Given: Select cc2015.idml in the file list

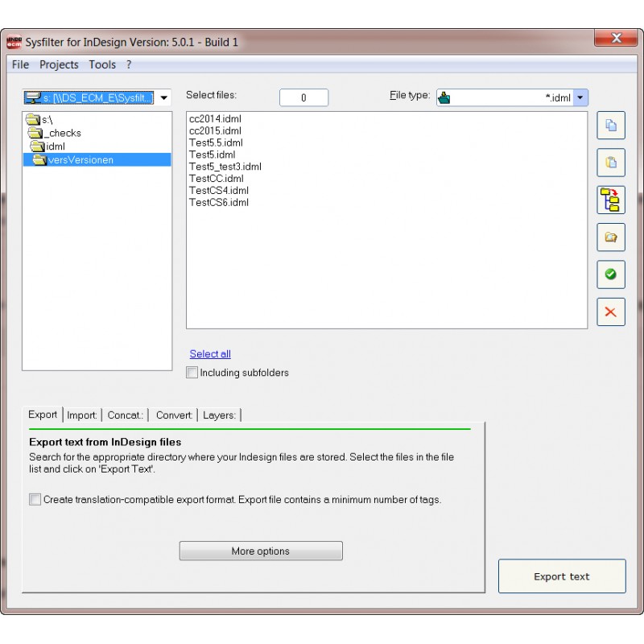Looking at the screenshot, I should coord(215,130).
